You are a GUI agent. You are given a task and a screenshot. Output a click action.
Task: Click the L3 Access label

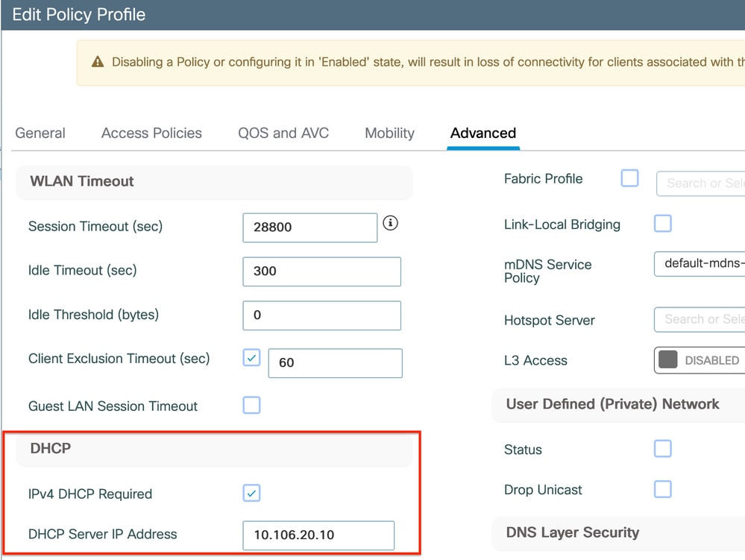pyautogui.click(x=535, y=360)
